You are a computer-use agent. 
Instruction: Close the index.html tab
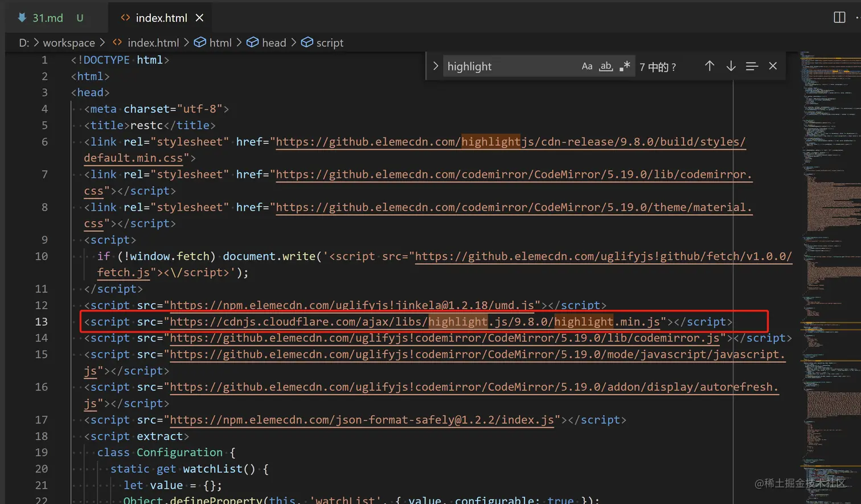pos(200,18)
